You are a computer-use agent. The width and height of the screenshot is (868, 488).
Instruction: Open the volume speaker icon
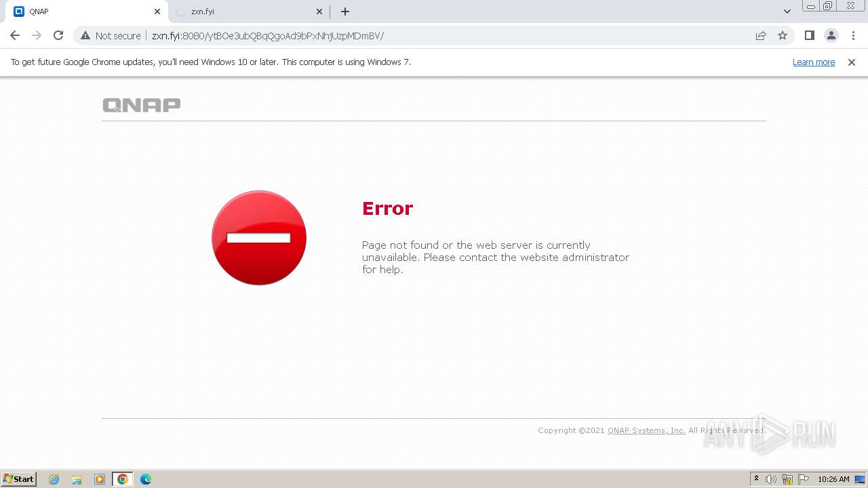(771, 479)
